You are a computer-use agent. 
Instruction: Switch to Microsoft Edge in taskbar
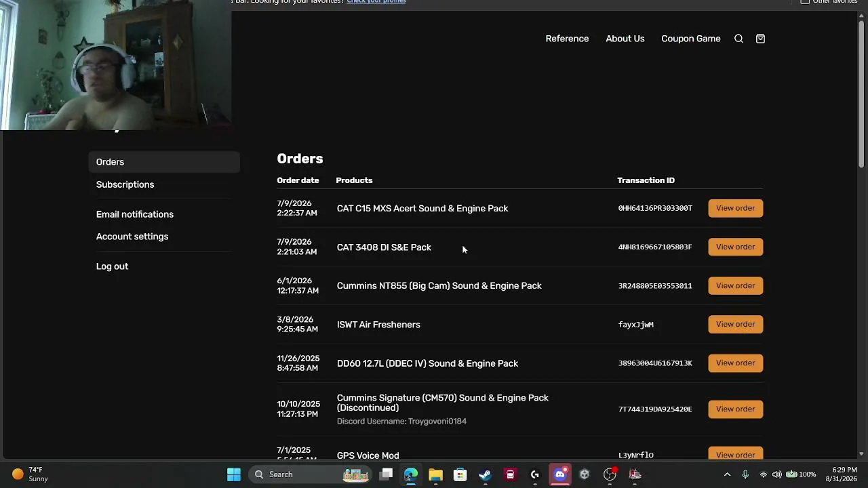tap(411, 474)
